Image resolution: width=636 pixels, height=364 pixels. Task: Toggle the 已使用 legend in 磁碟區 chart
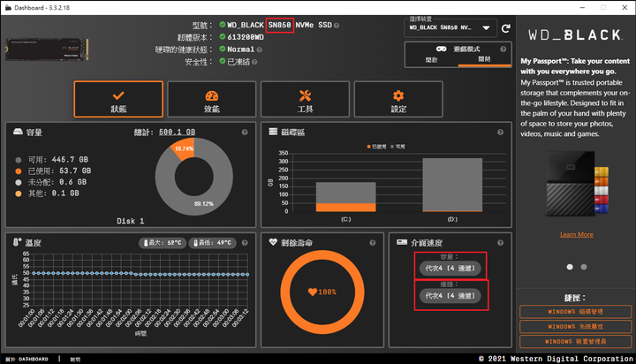point(377,147)
